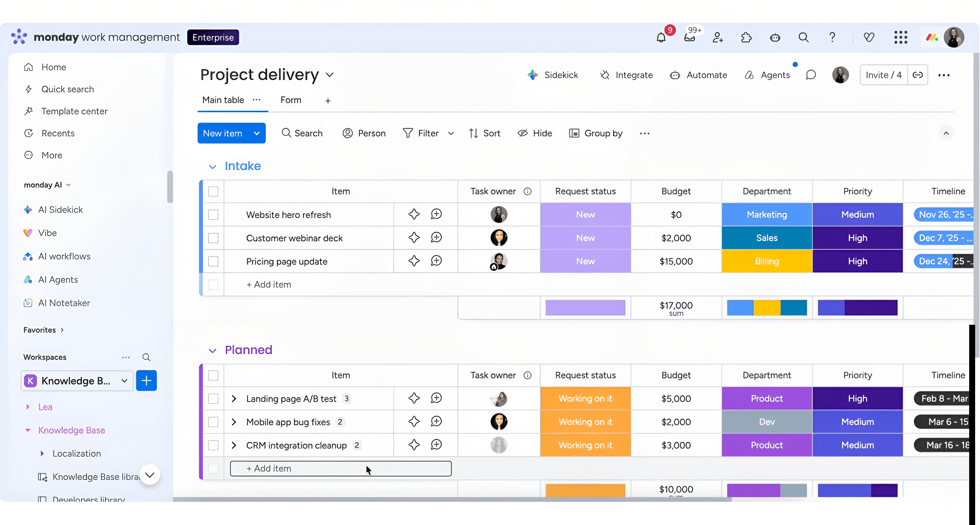The image size is (980, 525).
Task: Select all items in Planned group header checkbox
Action: (213, 375)
